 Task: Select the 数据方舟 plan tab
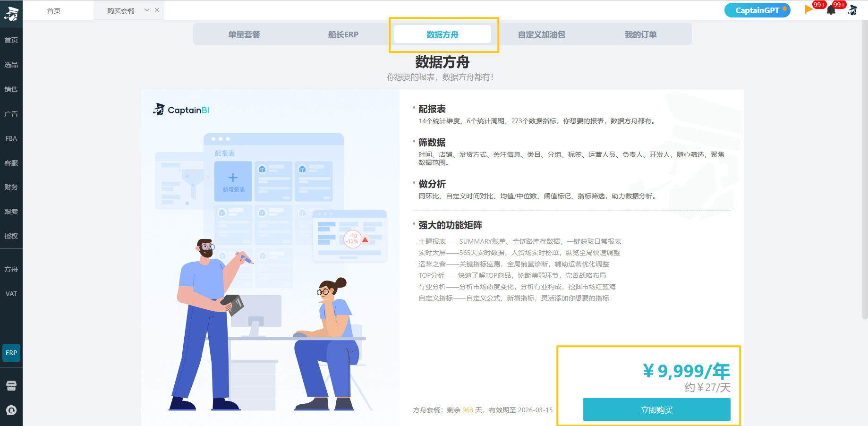coord(443,34)
